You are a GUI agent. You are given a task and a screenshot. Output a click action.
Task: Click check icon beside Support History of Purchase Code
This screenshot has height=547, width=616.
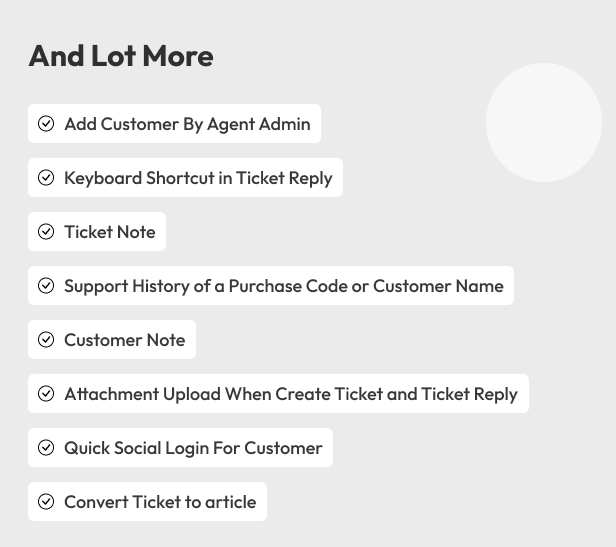click(46, 286)
